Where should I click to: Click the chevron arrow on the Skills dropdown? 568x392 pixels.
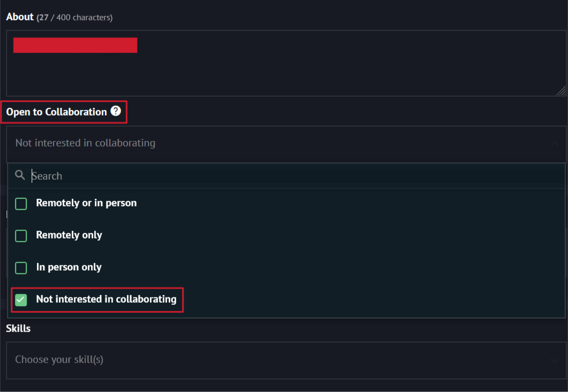554,360
